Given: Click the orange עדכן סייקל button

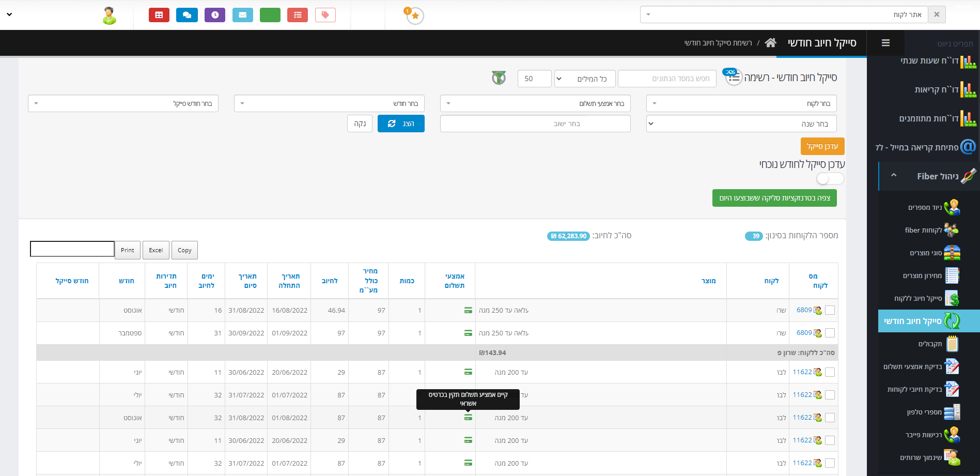Looking at the screenshot, I should 822,146.
